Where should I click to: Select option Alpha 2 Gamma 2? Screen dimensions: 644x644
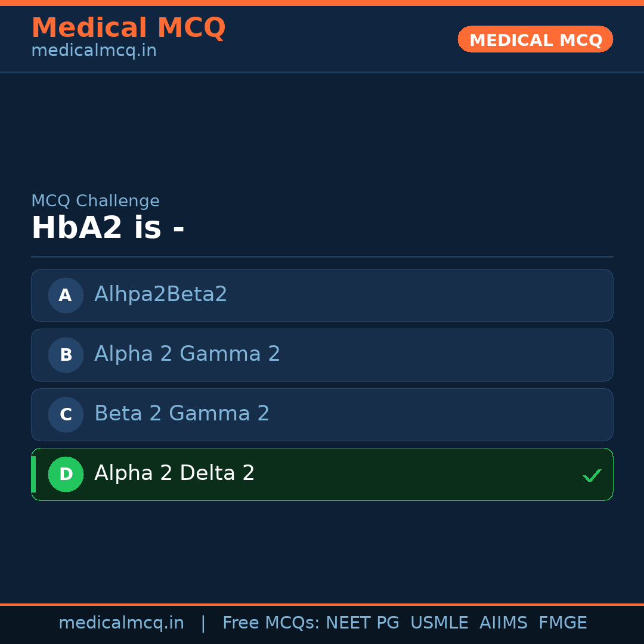tap(187, 354)
